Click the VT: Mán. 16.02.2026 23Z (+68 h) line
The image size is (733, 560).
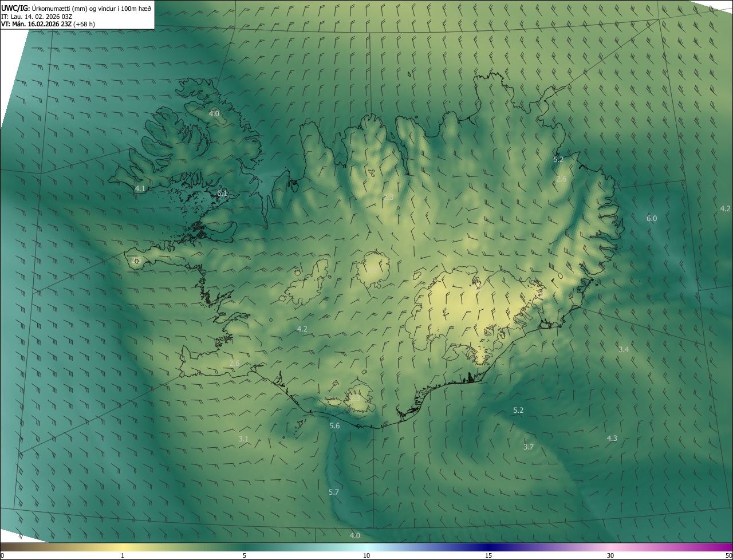click(48, 24)
